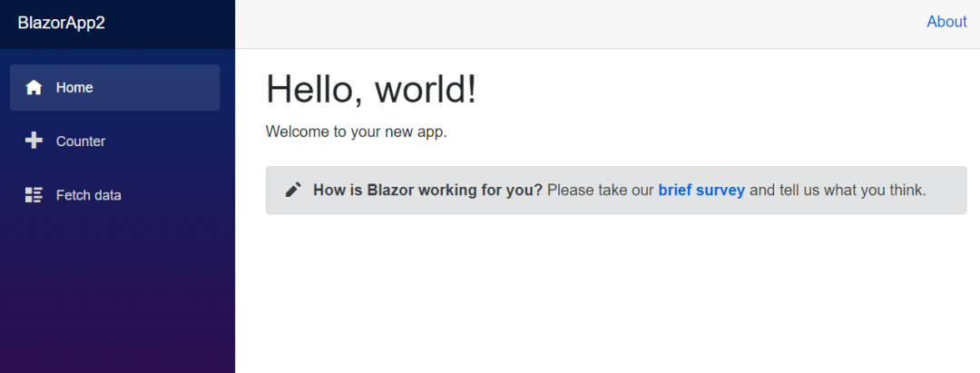The height and width of the screenshot is (373, 980).
Task: Click the Counter plus icon
Action: [34, 142]
